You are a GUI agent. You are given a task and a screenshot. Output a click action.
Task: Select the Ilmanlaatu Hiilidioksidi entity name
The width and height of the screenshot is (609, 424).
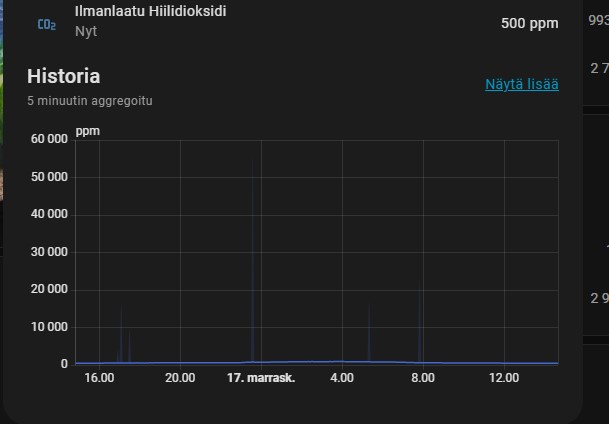[x=150, y=13]
